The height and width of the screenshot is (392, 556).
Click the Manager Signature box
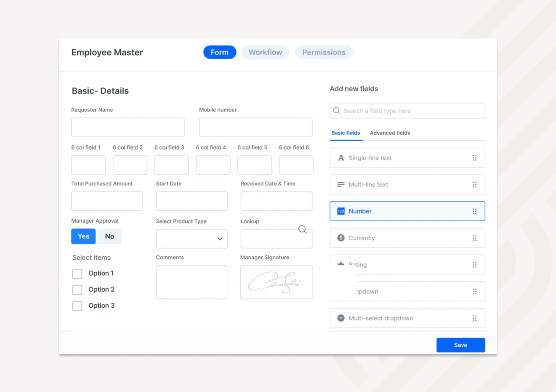tap(276, 282)
